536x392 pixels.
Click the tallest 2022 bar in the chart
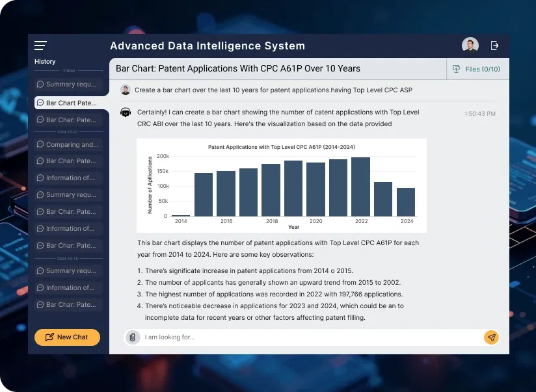(360, 187)
